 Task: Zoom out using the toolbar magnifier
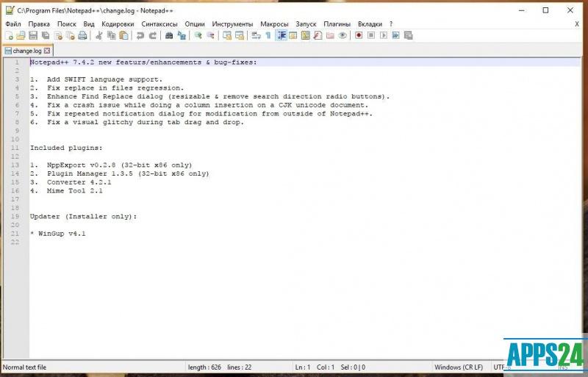click(x=210, y=35)
